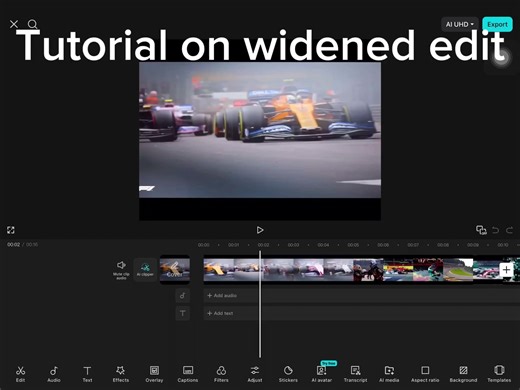Click Add audio on the track
The image size is (520, 390).
[222, 295]
